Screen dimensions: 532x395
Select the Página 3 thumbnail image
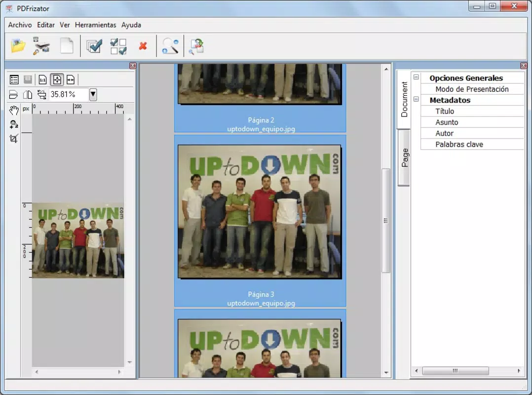(260, 212)
